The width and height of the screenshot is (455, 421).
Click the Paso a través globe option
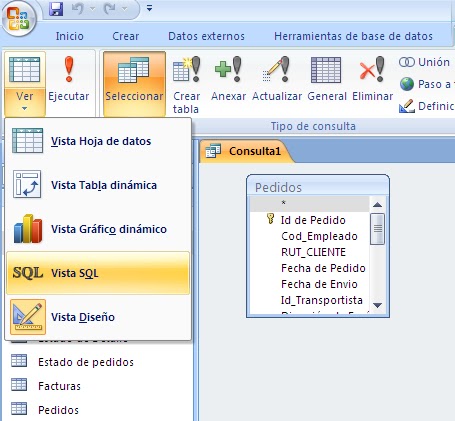[426, 84]
